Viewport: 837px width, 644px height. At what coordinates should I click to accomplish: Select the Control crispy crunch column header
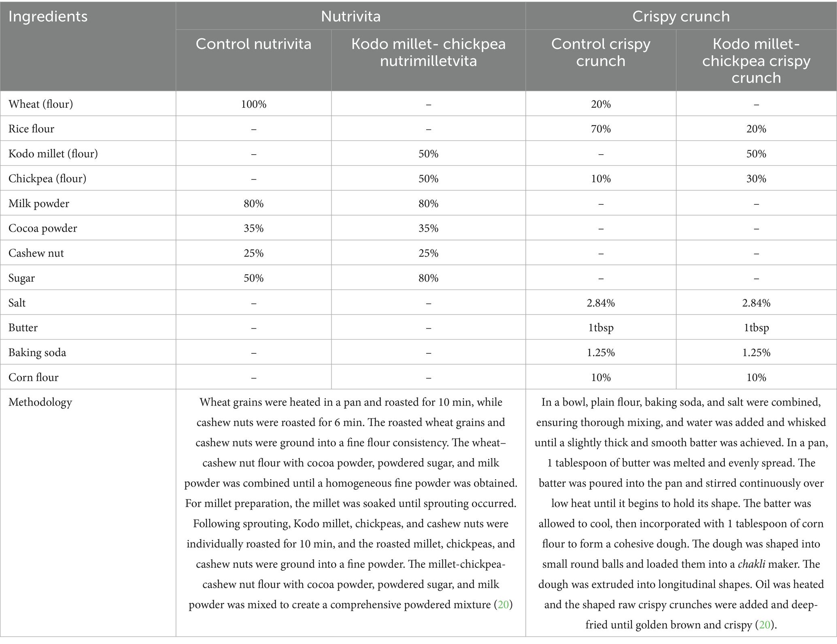click(x=601, y=53)
